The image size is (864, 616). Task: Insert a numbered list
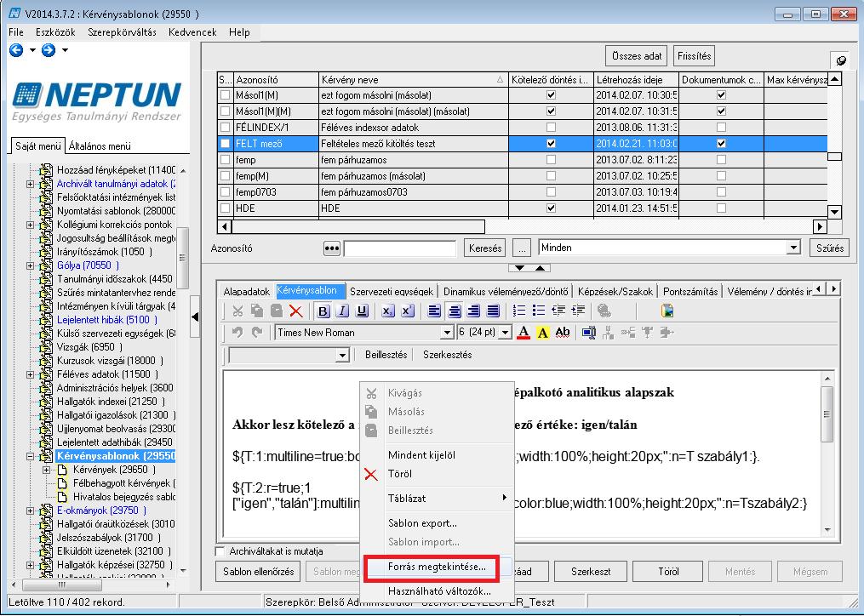(519, 311)
